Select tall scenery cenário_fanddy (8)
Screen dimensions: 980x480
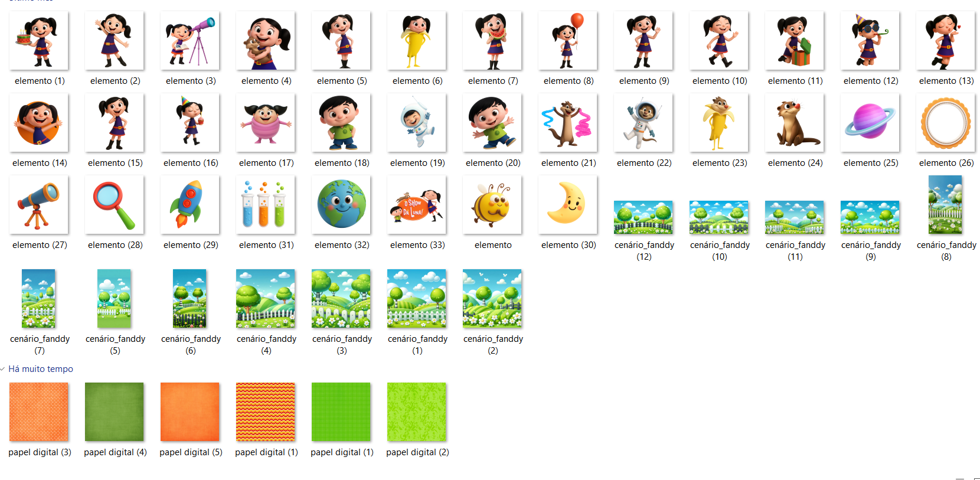point(946,205)
